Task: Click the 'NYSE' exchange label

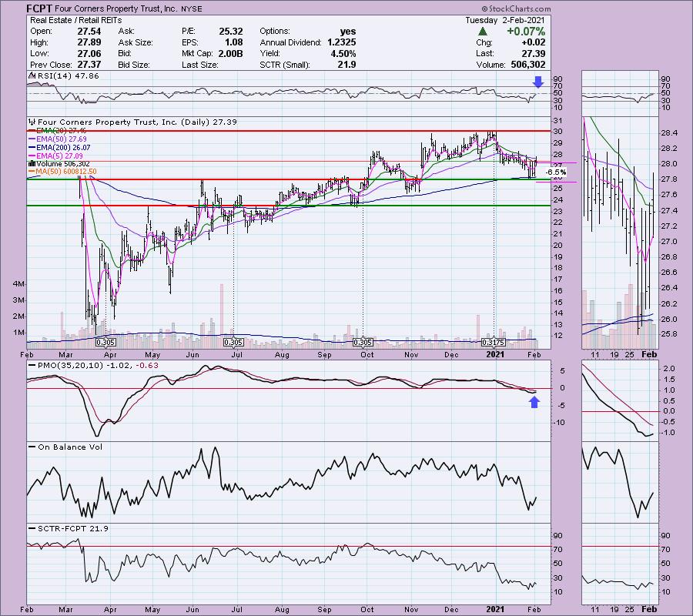Action: (x=192, y=8)
